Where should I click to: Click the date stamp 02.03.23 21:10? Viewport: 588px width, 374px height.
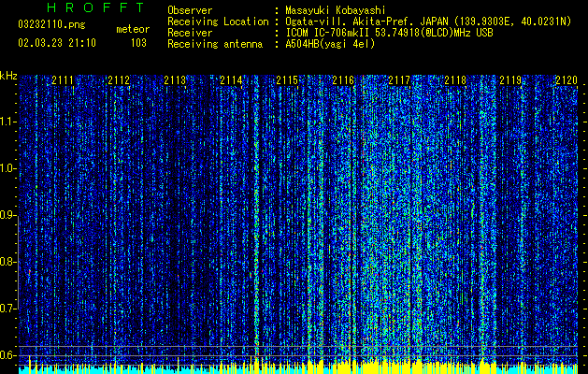click(x=57, y=43)
